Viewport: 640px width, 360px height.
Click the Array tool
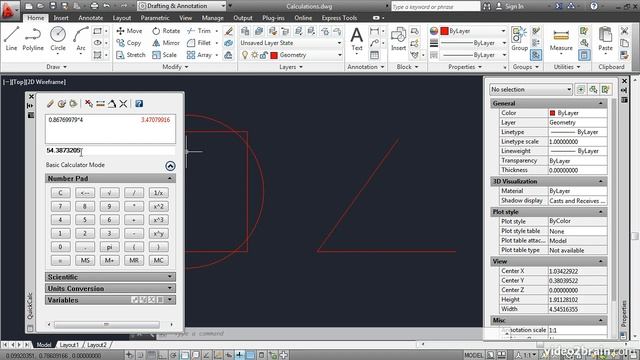tap(199, 55)
